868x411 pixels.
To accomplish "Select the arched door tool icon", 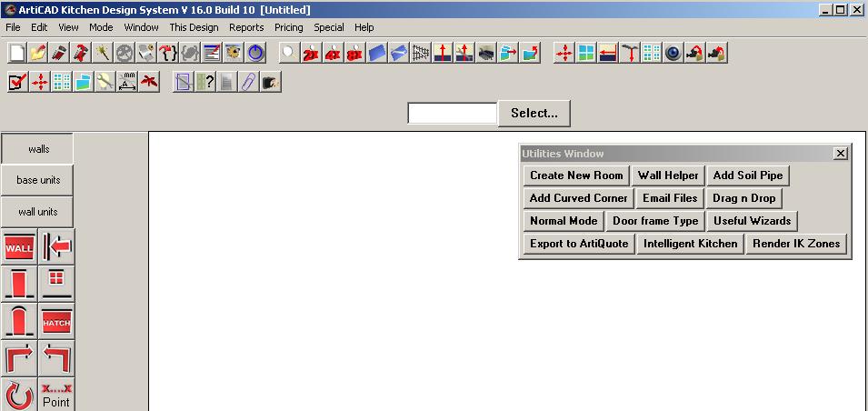I will (x=19, y=322).
